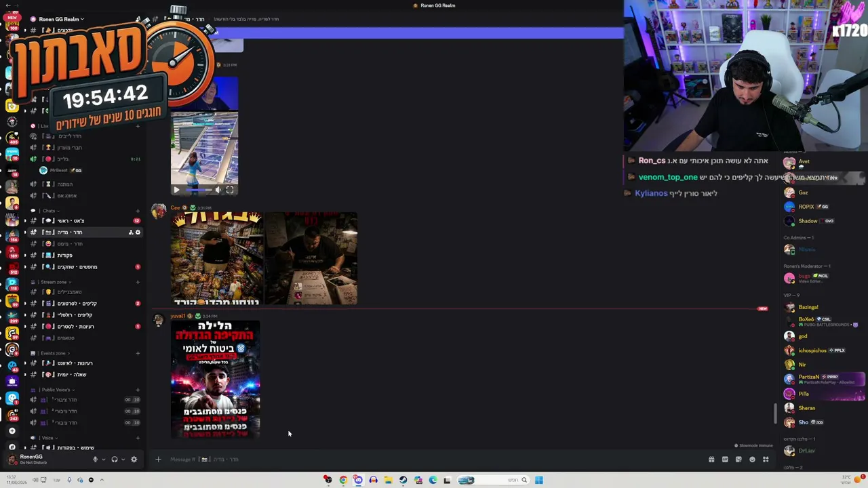Edit the חדר · מדיה channel settings
868x488 pixels.
tap(138, 232)
